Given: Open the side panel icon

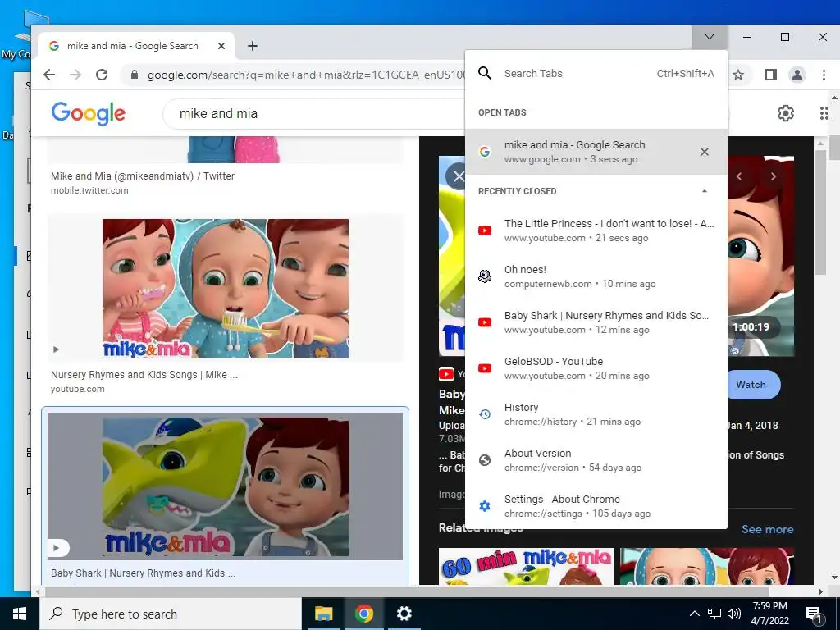Looking at the screenshot, I should click(770, 75).
